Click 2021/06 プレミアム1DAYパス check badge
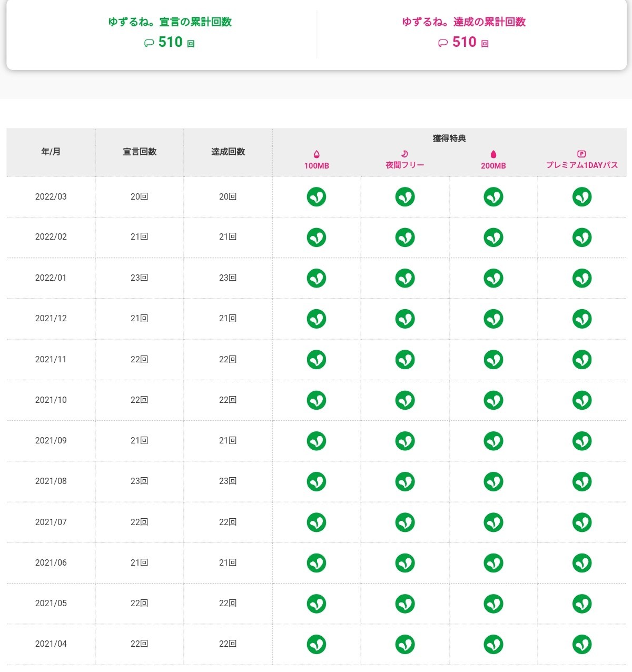632x672 pixels. tap(582, 563)
